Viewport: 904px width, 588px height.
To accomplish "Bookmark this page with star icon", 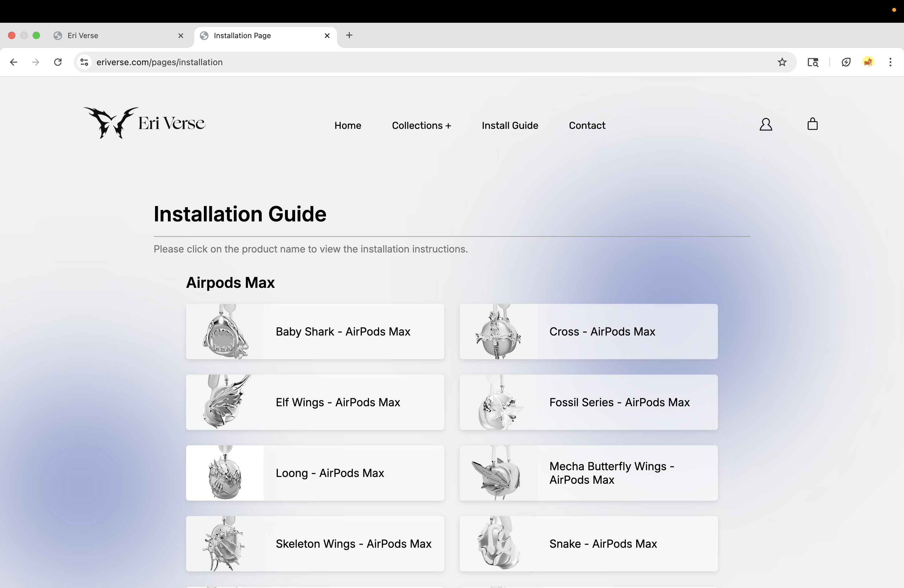I will [782, 62].
